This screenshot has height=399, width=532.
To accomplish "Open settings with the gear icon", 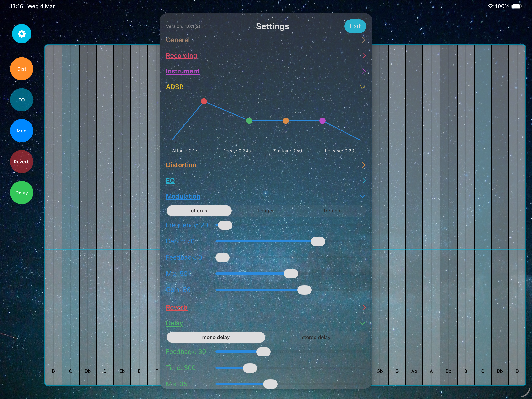I will [22, 34].
